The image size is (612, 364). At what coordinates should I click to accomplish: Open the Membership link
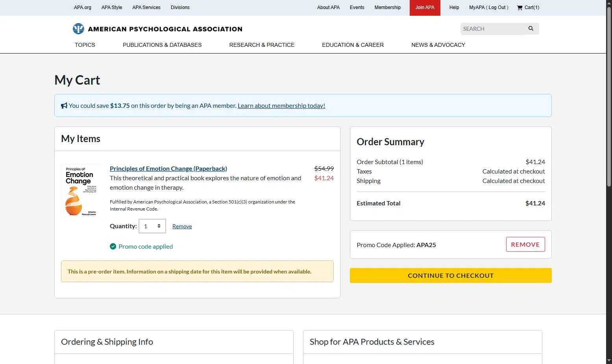388,7
